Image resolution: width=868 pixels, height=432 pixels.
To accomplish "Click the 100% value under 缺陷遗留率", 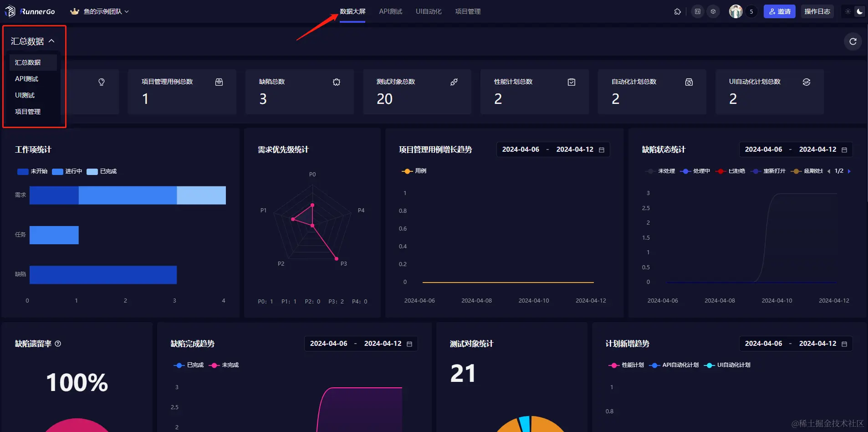I will (x=77, y=382).
